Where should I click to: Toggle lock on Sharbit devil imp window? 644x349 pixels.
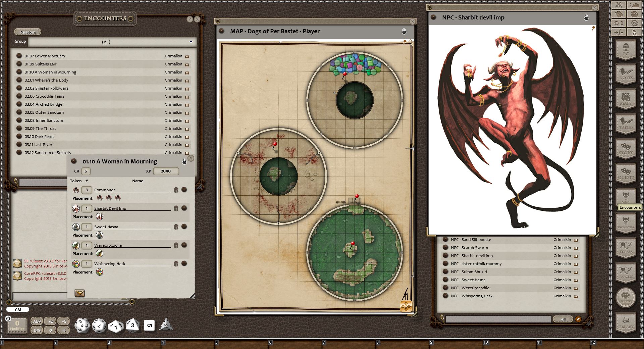586,18
